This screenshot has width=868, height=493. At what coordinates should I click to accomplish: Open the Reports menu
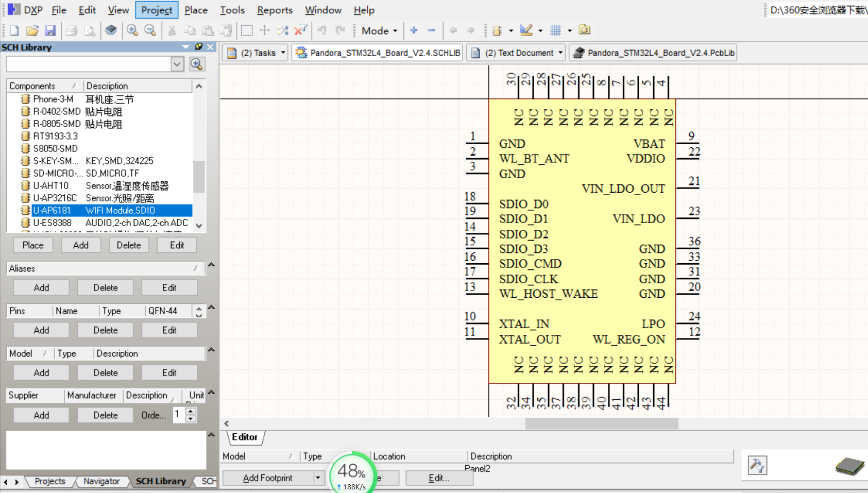click(x=275, y=10)
